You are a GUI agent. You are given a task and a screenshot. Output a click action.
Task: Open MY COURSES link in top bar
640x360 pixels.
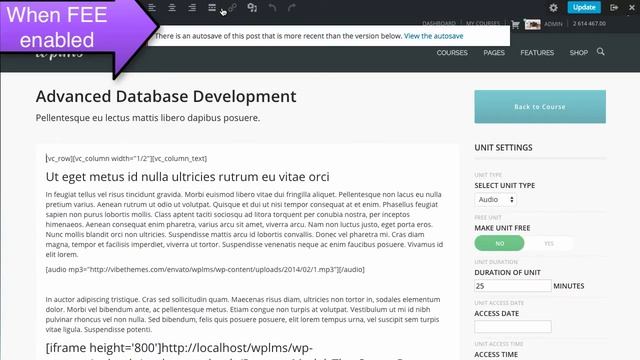[482, 23]
